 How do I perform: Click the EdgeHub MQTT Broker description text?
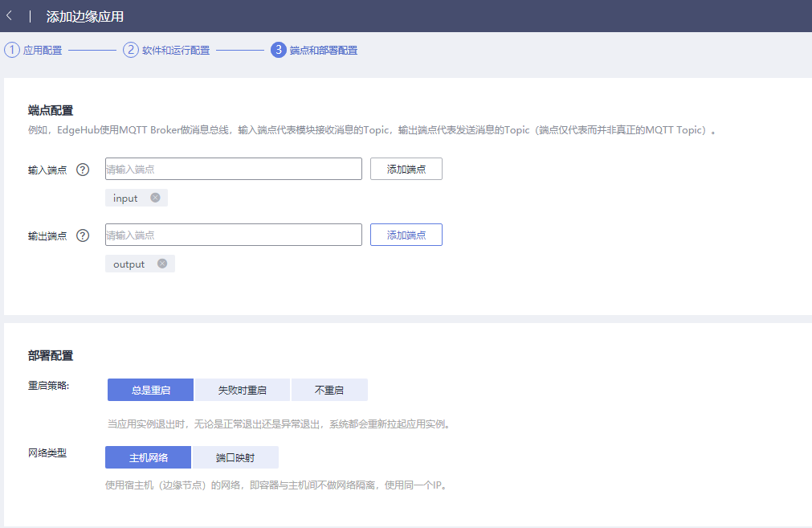coord(373,130)
